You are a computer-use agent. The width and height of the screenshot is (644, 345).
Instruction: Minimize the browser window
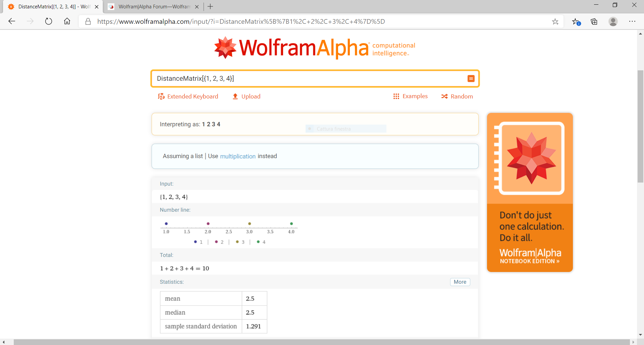tap(596, 5)
